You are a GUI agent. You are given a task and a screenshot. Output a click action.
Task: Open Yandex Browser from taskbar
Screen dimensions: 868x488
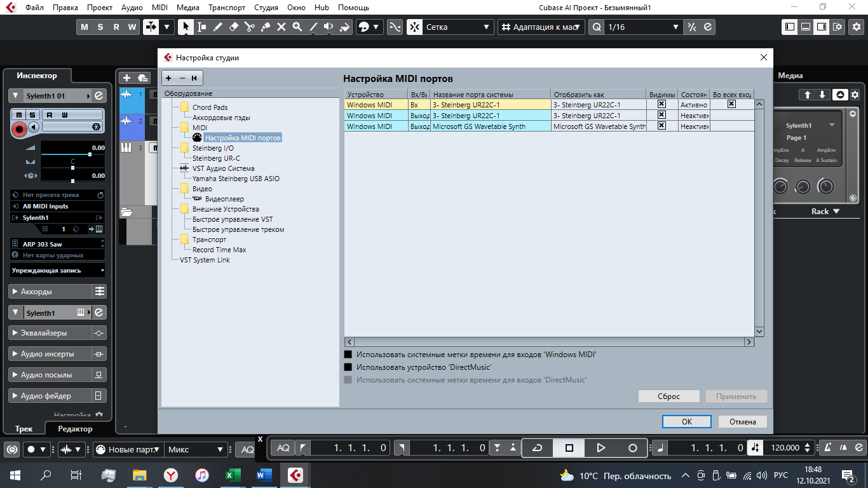point(171,475)
